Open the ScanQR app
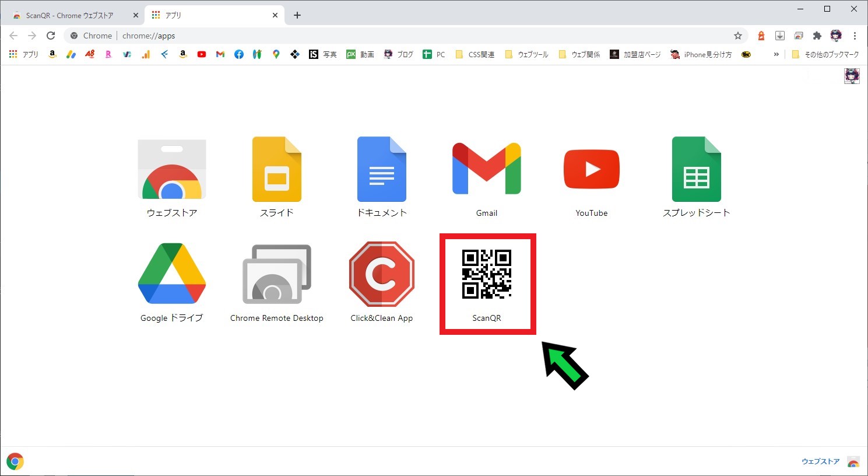The width and height of the screenshot is (868, 476). [487, 274]
